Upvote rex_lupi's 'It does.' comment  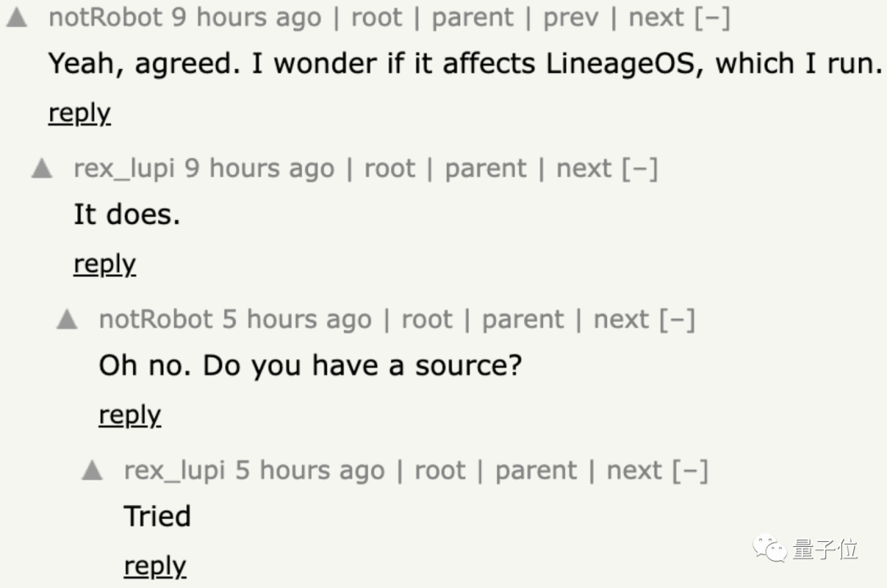[42, 169]
